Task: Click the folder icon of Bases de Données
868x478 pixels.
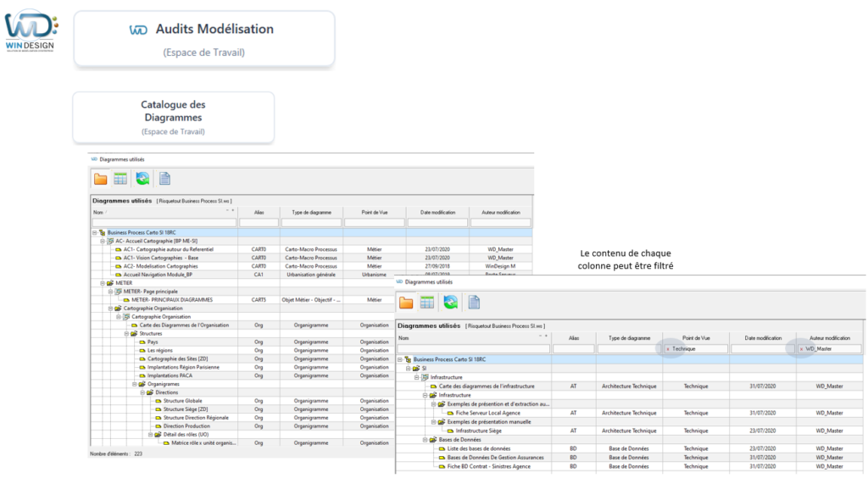Action: click(x=433, y=440)
